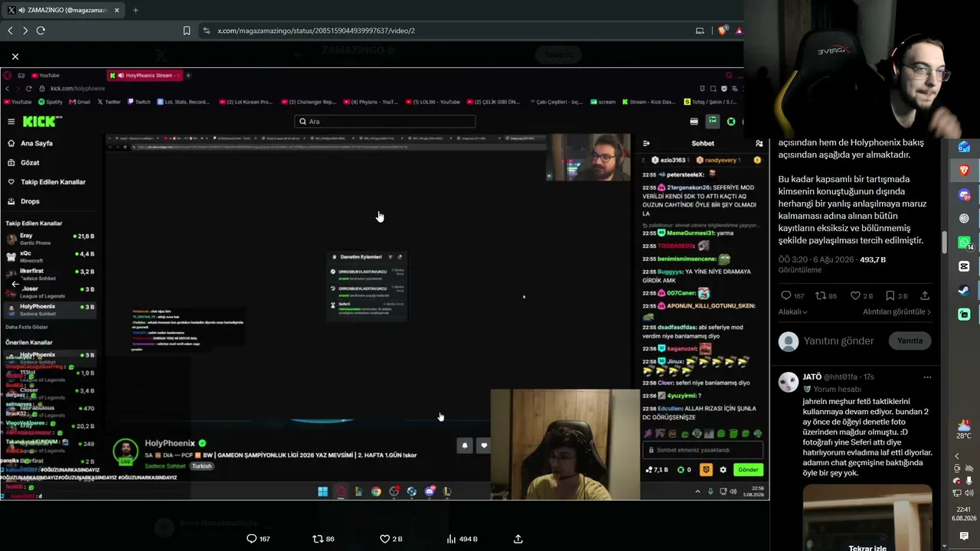Screen dimensions: 980x551
Task: Click the browser forward arrow
Action: 25,31
